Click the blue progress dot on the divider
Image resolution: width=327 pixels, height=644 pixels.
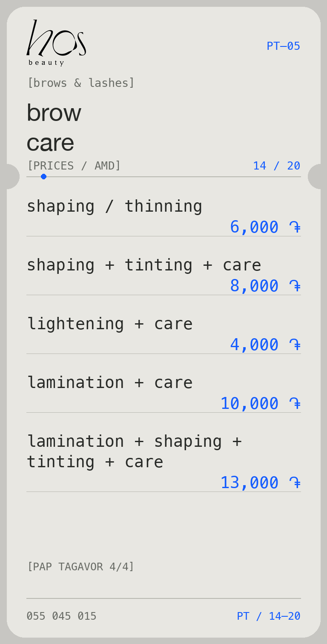tap(43, 176)
